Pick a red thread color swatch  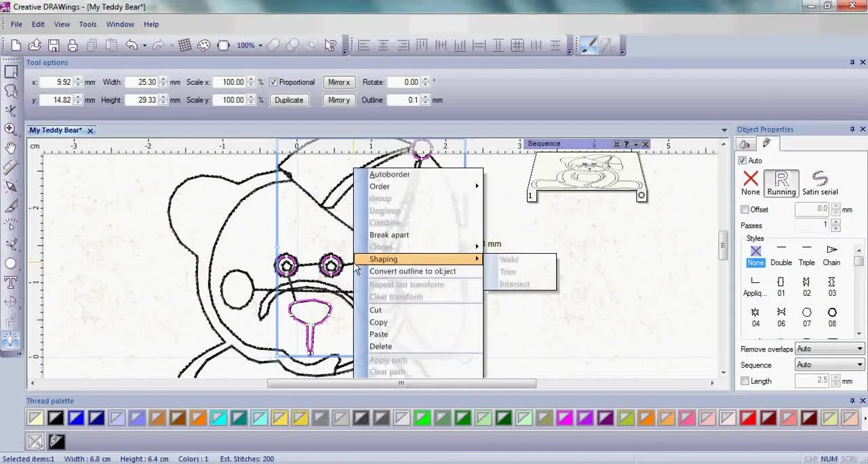point(749,418)
